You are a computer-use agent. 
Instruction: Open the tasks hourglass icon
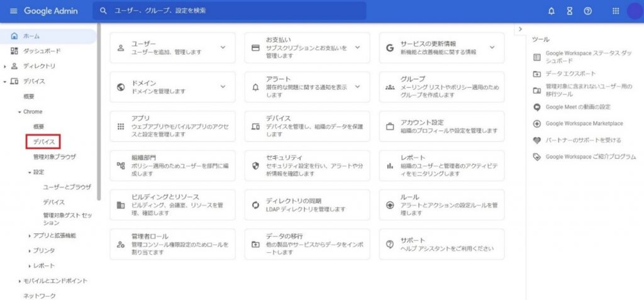[569, 11]
